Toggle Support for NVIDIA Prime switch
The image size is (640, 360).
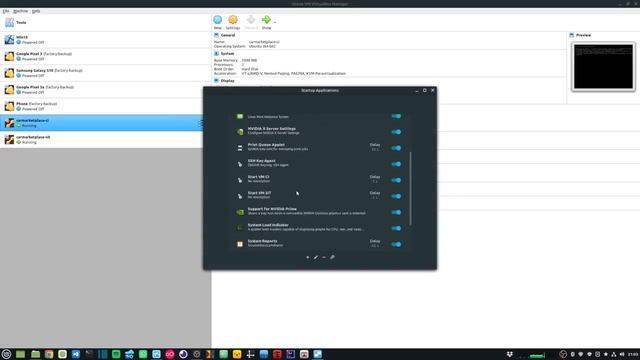396,212
